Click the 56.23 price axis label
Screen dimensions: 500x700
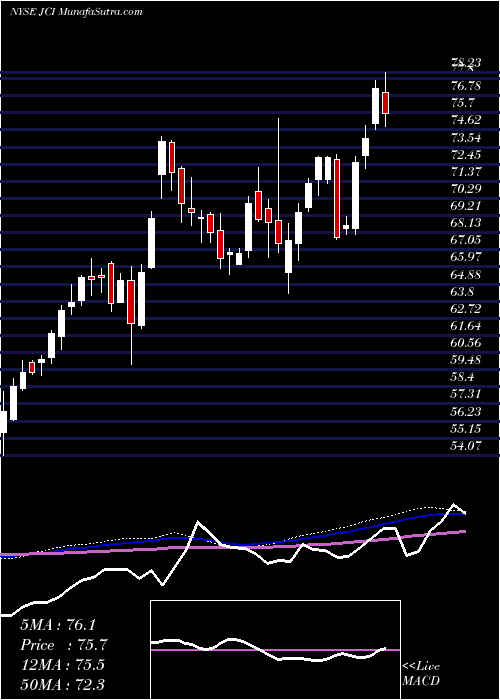pos(466,412)
